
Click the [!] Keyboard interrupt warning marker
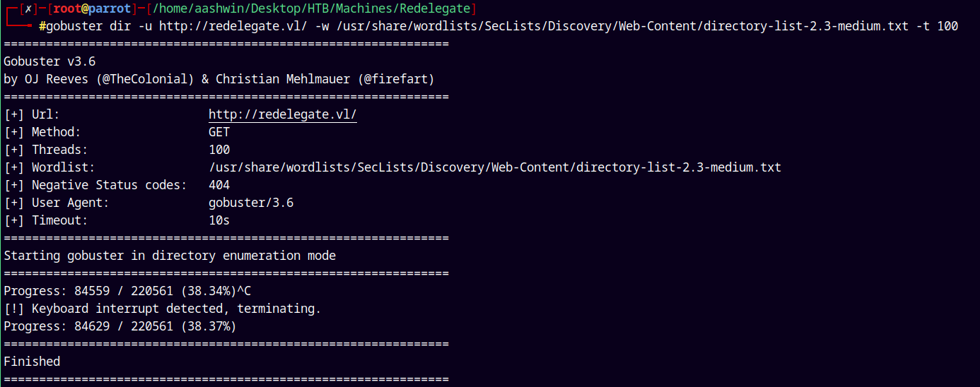(x=14, y=309)
